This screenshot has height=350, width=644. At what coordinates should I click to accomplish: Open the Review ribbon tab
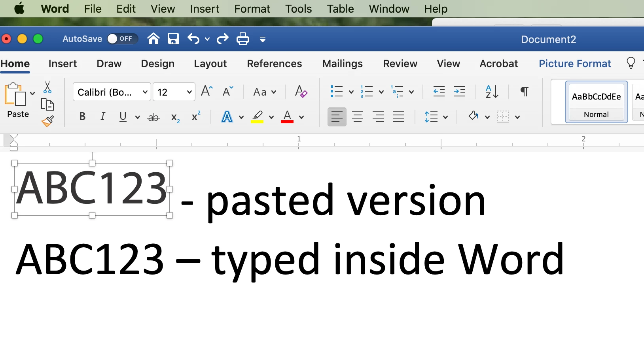[400, 64]
